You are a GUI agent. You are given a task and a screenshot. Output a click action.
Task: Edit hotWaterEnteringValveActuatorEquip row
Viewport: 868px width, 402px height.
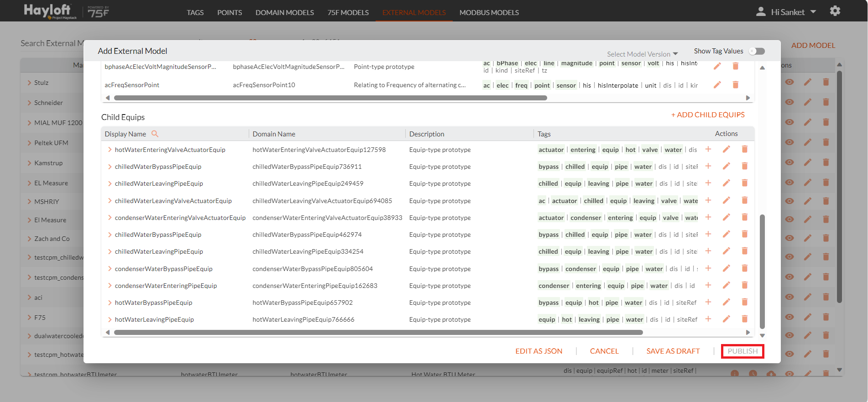[x=727, y=149]
